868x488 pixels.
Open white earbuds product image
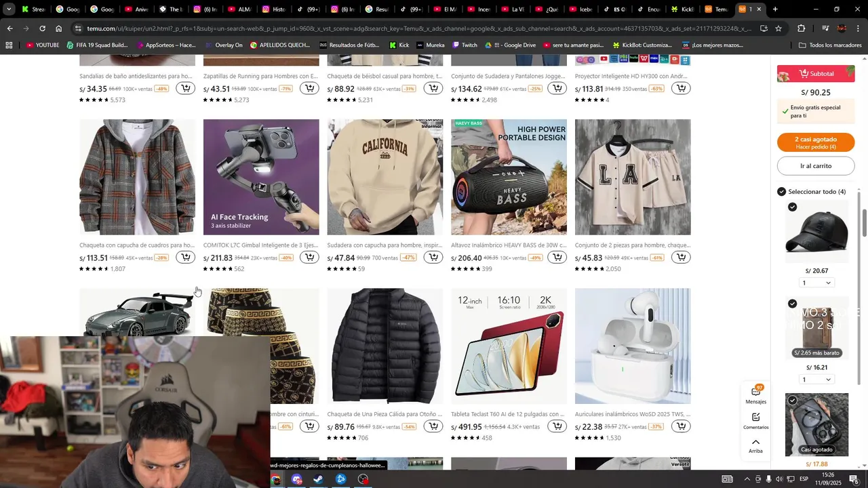(x=633, y=346)
